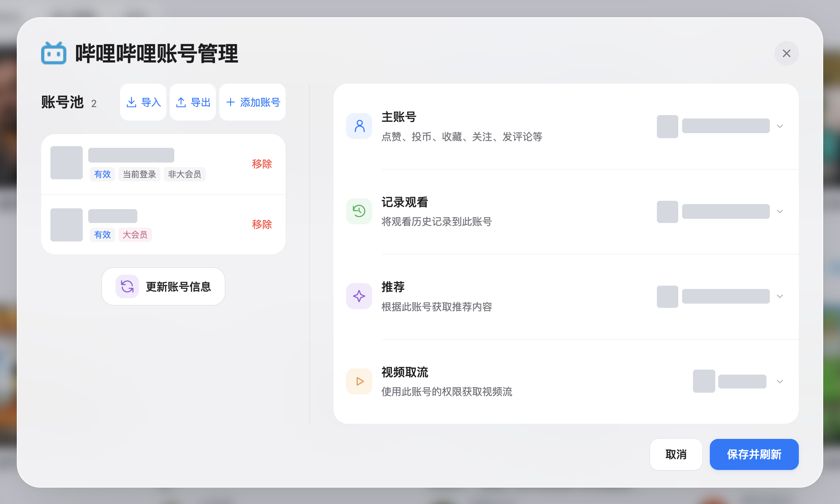Click the 哔哩哔哩账号管理 dialog title
This screenshot has height=504, width=840.
157,53
